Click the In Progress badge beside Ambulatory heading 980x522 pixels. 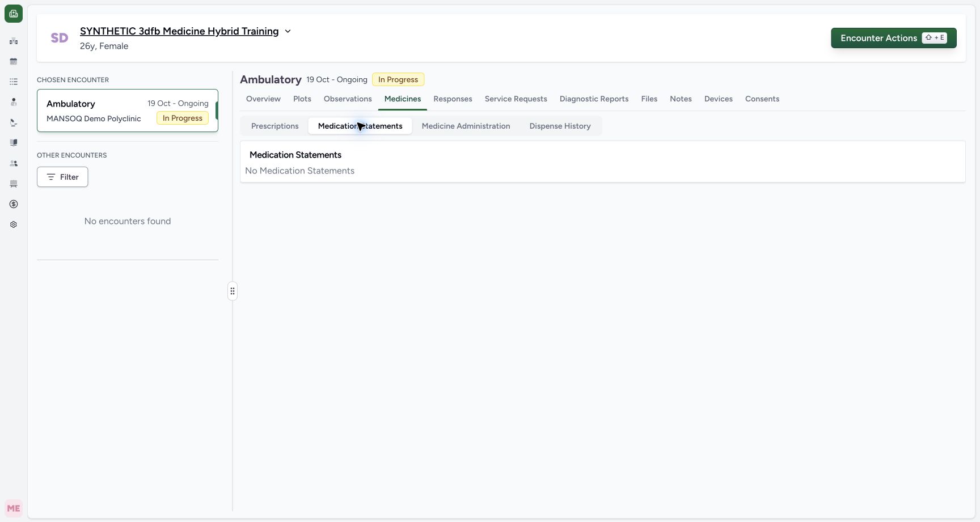(398, 79)
